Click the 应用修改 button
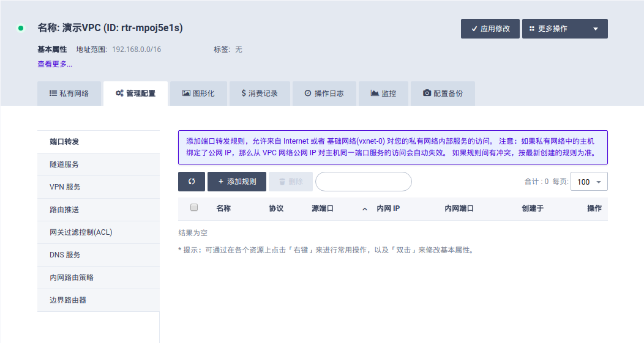Image resolution: width=644 pixels, height=343 pixels. (x=490, y=29)
